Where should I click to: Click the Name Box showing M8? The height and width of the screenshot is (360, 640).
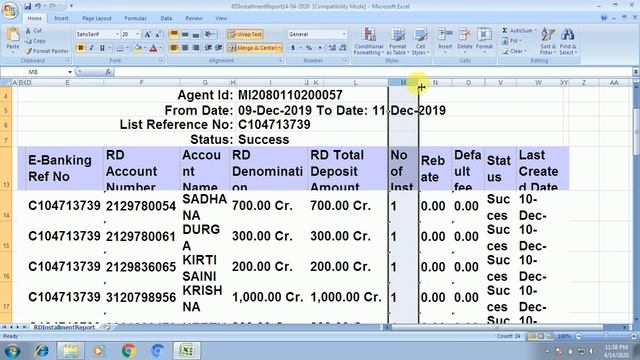33,72
